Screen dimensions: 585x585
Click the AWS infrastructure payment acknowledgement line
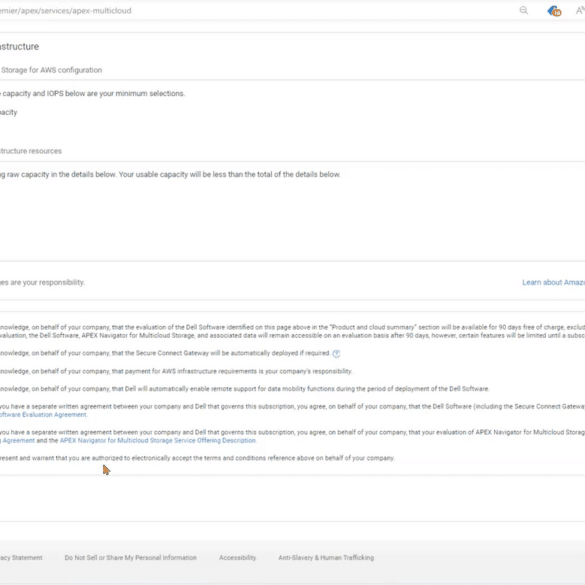pyautogui.click(x=176, y=371)
